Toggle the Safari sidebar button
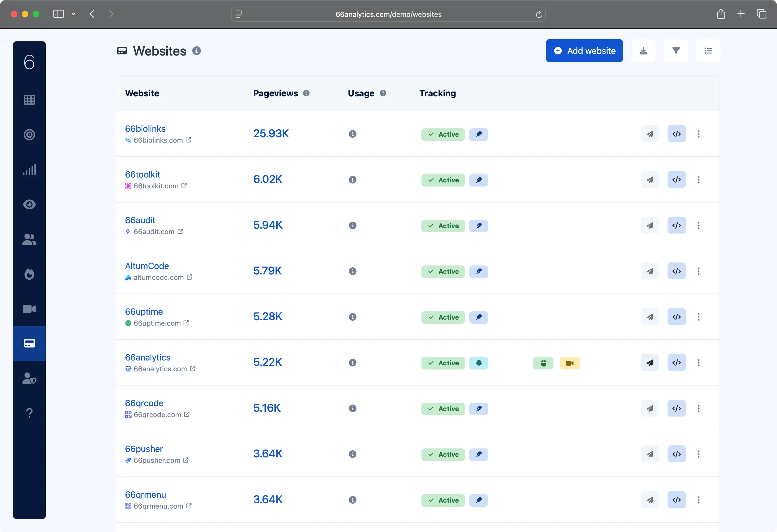Screen dimensions: 777x532 59,14
